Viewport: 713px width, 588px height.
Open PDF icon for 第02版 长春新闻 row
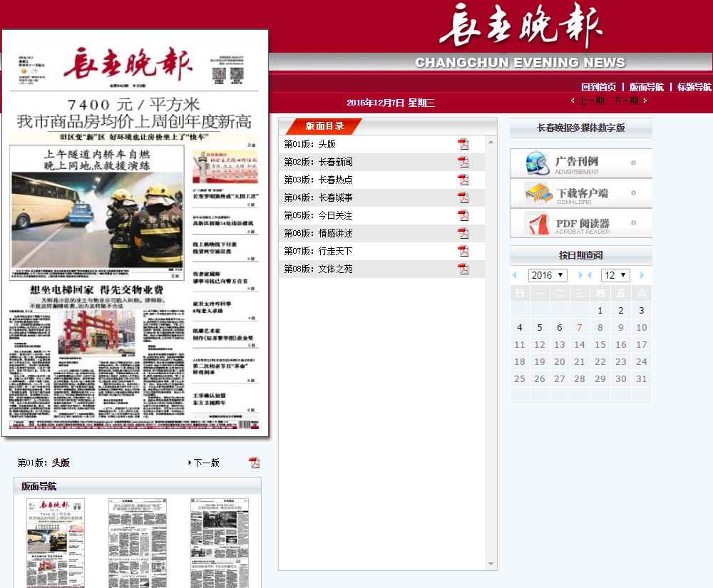(x=463, y=162)
